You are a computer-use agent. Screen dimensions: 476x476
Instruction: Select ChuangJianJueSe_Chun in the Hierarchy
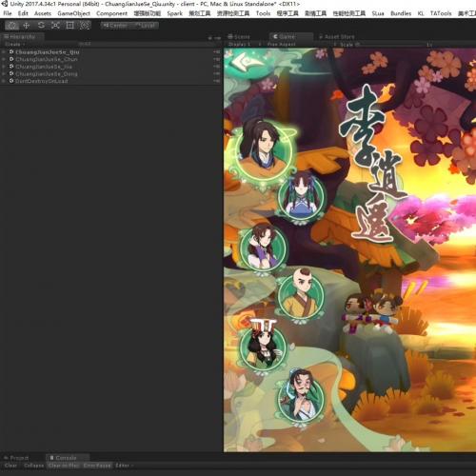pyautogui.click(x=47, y=59)
